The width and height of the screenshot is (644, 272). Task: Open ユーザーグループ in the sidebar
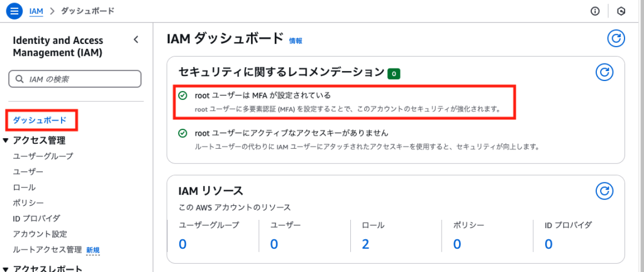43,156
